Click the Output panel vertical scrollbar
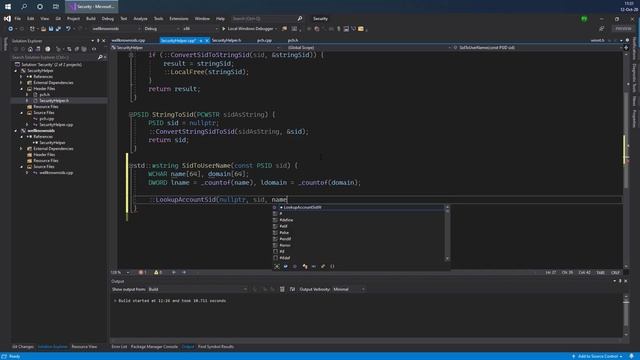 [626, 316]
